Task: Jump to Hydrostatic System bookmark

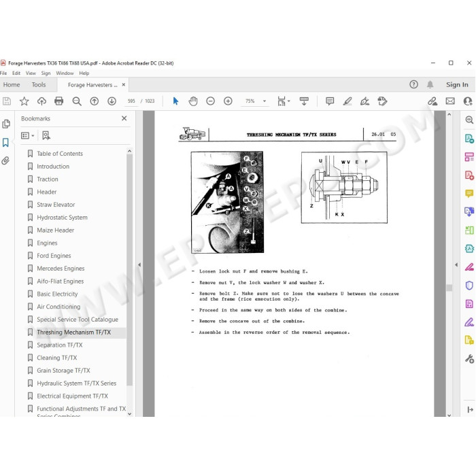Action: (62, 218)
